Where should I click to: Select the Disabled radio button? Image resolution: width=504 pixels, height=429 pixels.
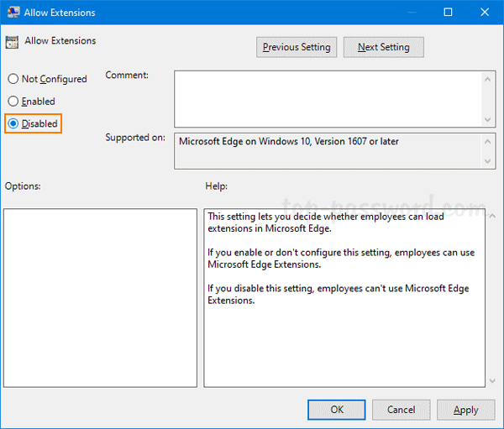[x=13, y=123]
